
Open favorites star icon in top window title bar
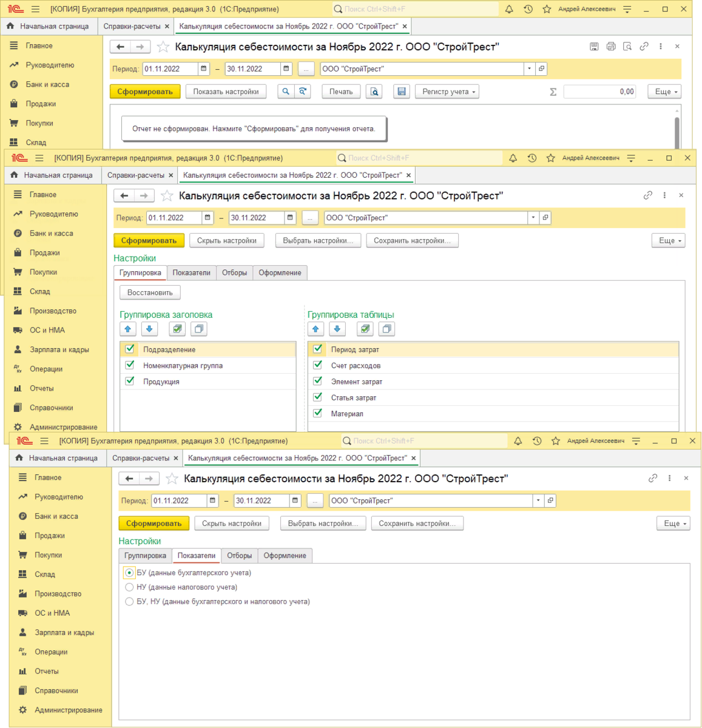(x=547, y=9)
